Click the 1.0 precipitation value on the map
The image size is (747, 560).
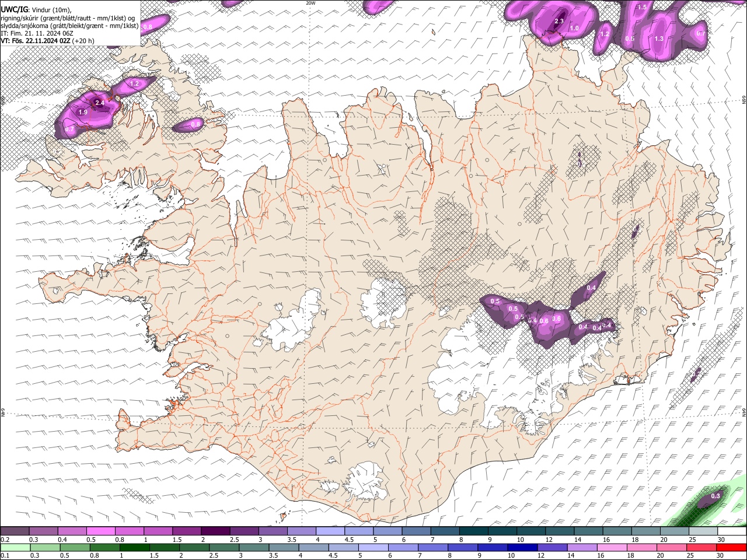(574, 28)
